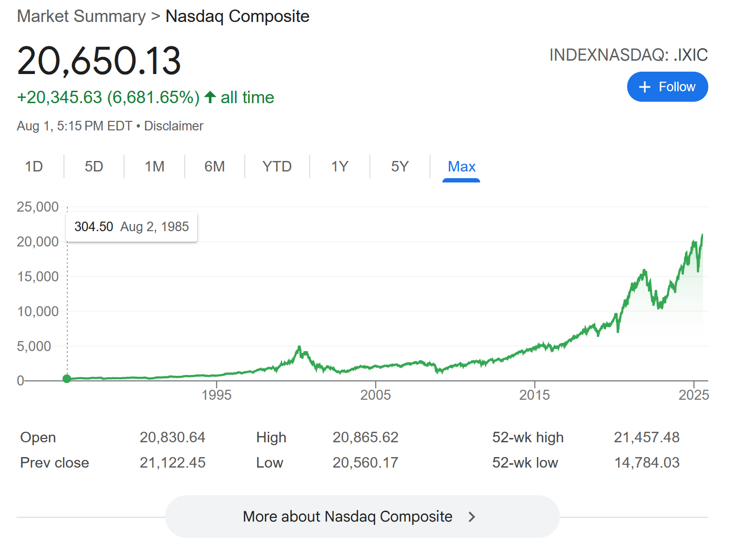
Task: Click the 304.50 Aug 2, 1985 tooltip
Action: coord(131,227)
